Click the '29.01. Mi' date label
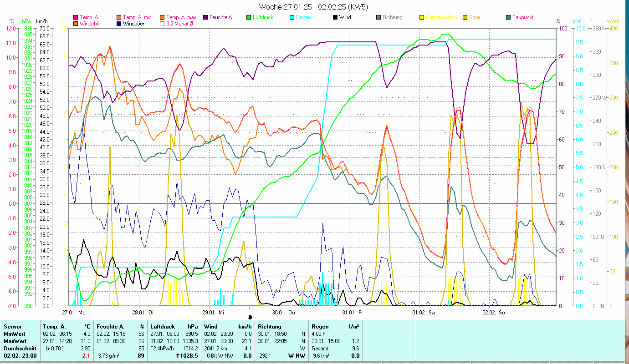This screenshot has width=629, height=364. tap(213, 313)
